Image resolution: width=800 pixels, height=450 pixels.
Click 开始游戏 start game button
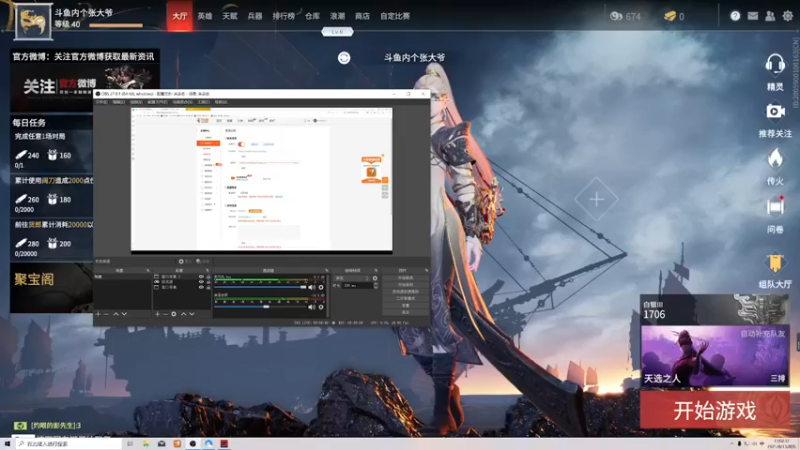click(715, 410)
